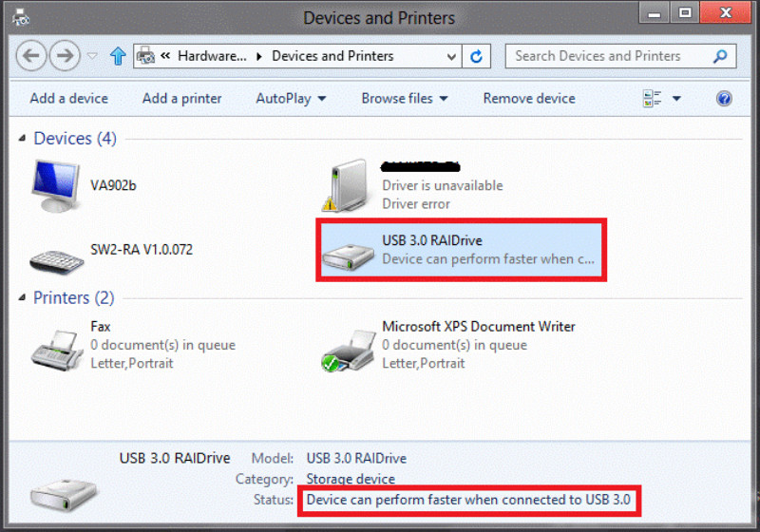Click the Category value Storage device
This screenshot has width=760, height=532.
[x=351, y=479]
